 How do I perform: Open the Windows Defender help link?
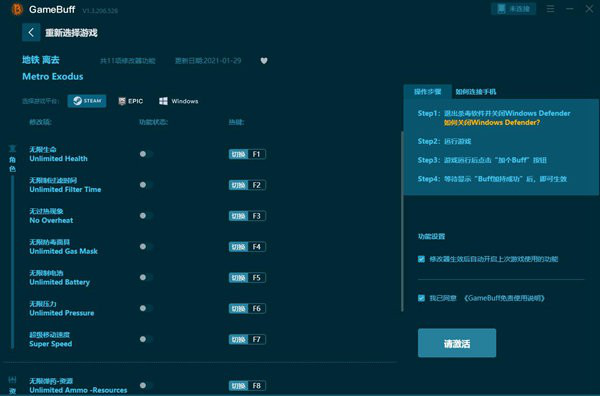(492, 122)
